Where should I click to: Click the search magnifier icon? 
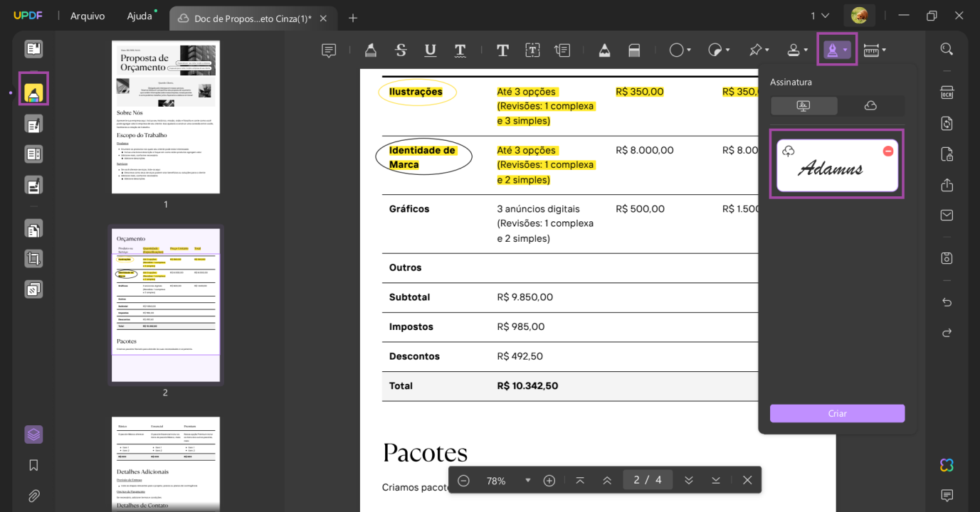tap(947, 49)
